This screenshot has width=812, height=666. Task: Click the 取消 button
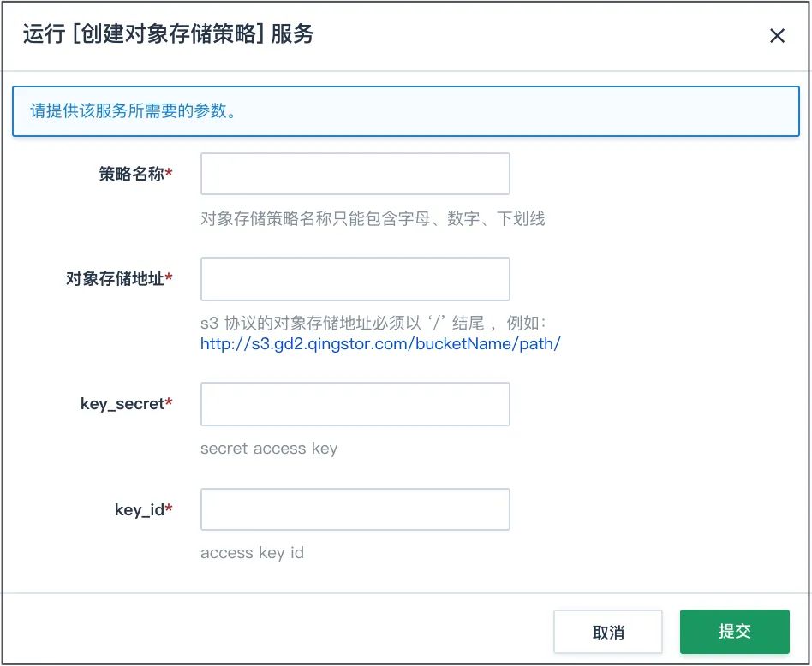[608, 632]
